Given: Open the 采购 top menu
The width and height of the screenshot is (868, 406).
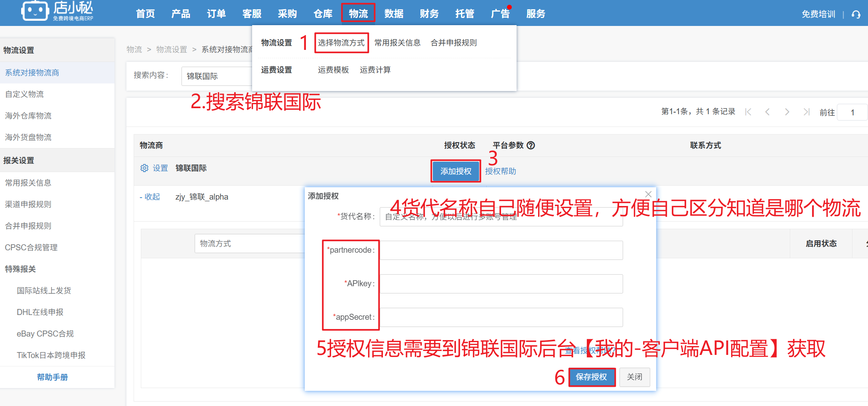Looking at the screenshot, I should [287, 14].
